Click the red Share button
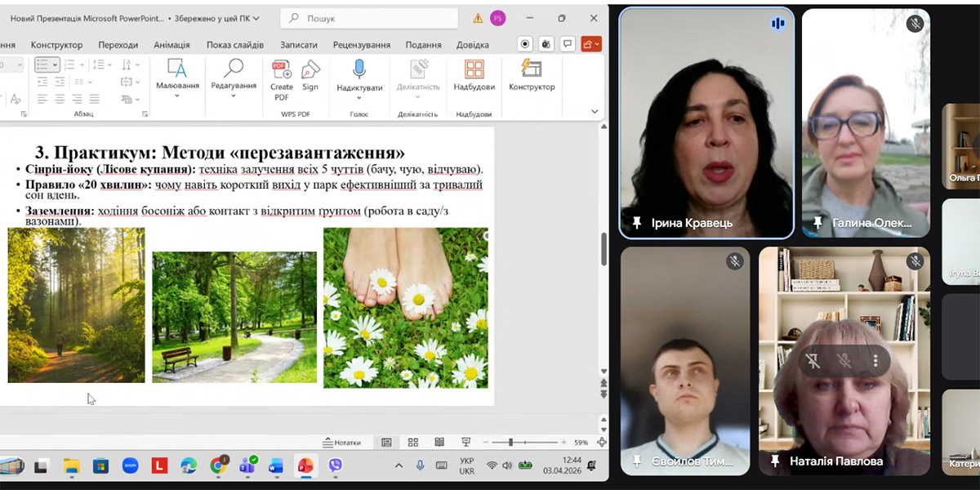 click(x=591, y=44)
